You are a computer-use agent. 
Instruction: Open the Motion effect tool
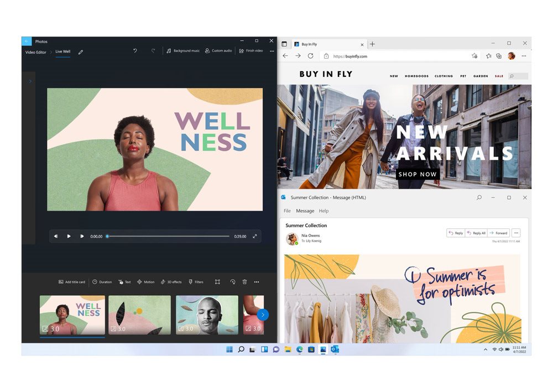point(146,282)
